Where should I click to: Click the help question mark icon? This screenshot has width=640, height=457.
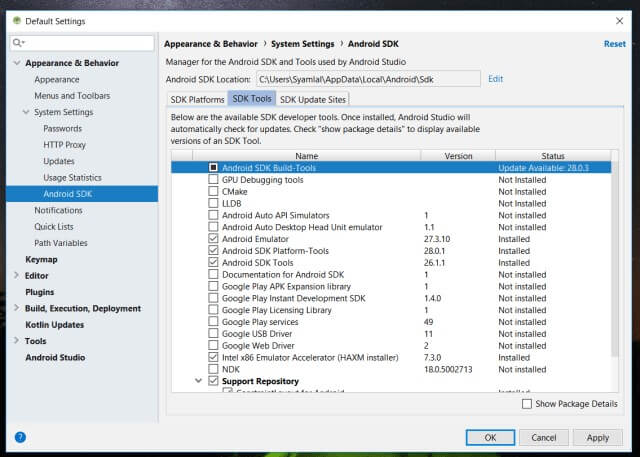coord(20,437)
